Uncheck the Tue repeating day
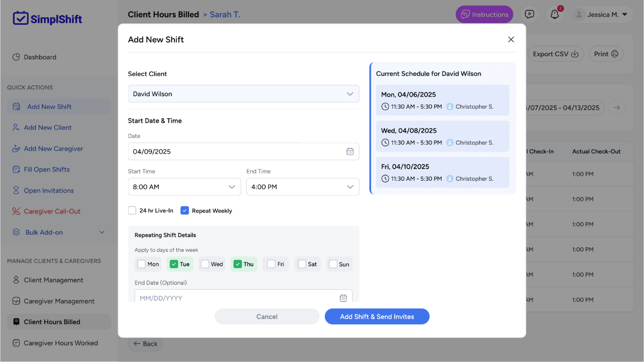Image resolution: width=644 pixels, height=362 pixels. pos(174,264)
